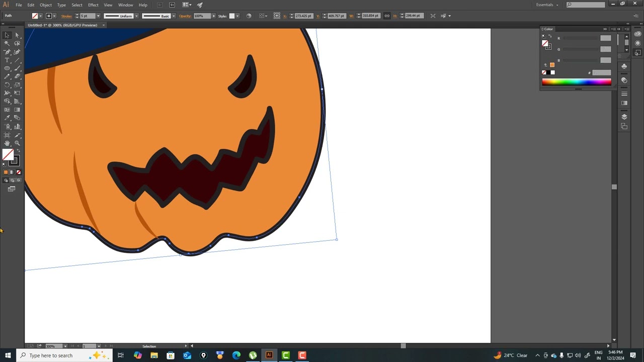644x362 pixels.
Task: Select the Ellipse tool
Action: click(7, 68)
